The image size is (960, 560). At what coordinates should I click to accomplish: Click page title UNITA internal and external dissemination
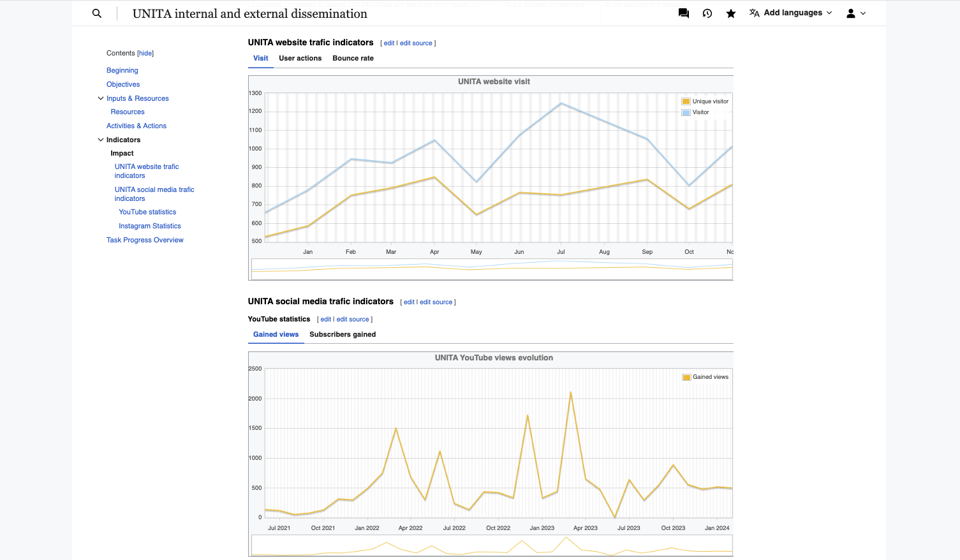250,13
